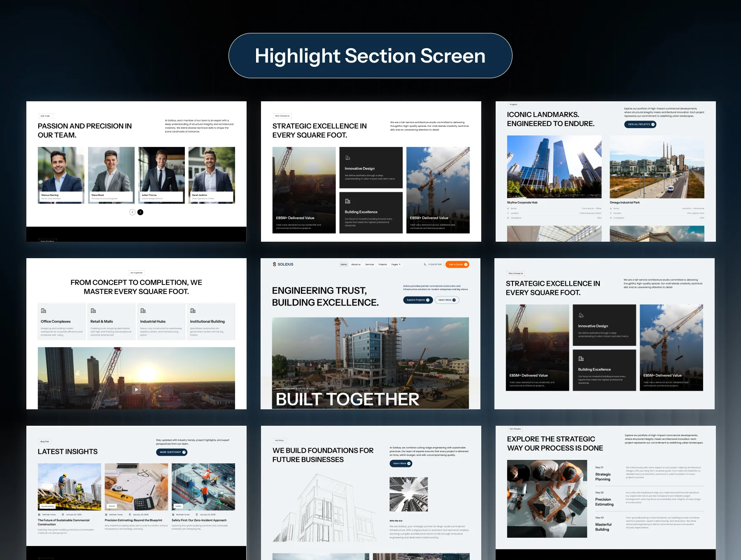Screen dimensions: 741x560
Task: Open Julian Thorne's team photo
Action: coord(161,175)
